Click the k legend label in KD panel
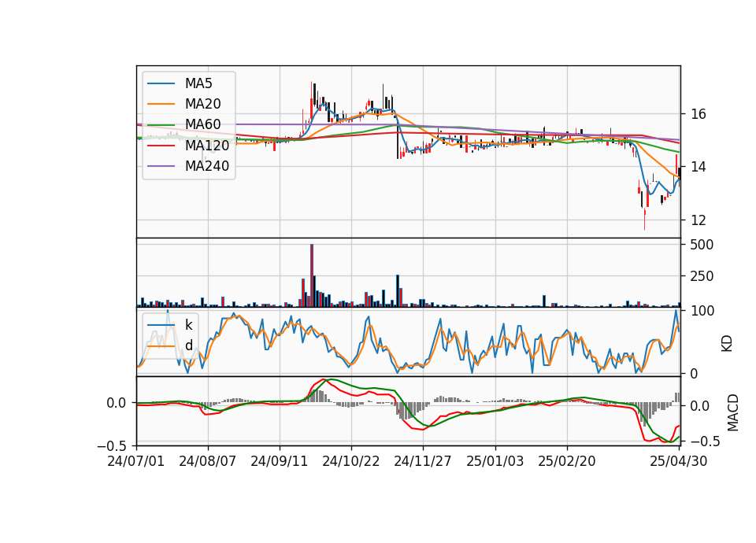This screenshot has width=756, height=543. click(x=188, y=325)
